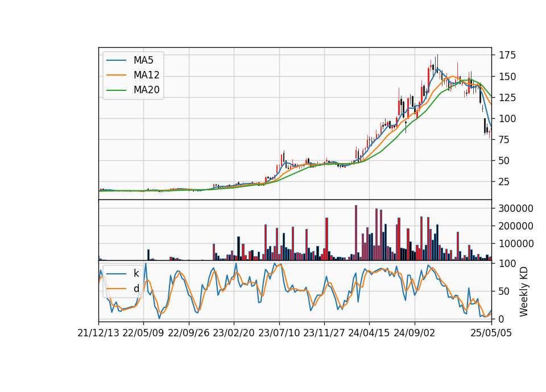Image resolution: width=546 pixels, height=392 pixels.
Task: Click the 0 tick on Weekly KD axis
Action: [502, 319]
